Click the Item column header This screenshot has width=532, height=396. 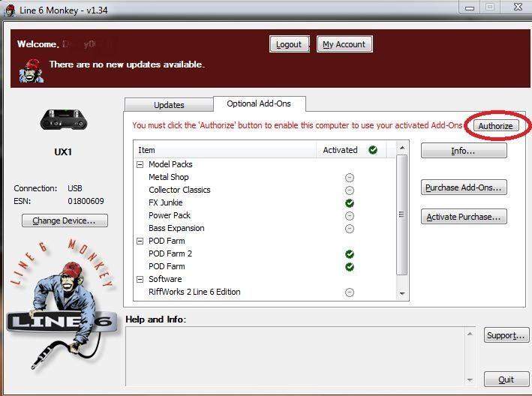point(225,150)
